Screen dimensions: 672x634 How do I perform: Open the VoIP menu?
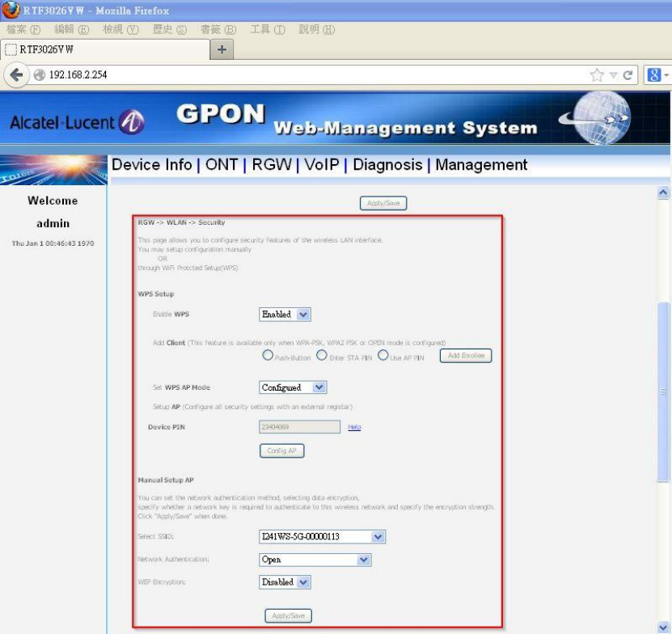click(321, 165)
